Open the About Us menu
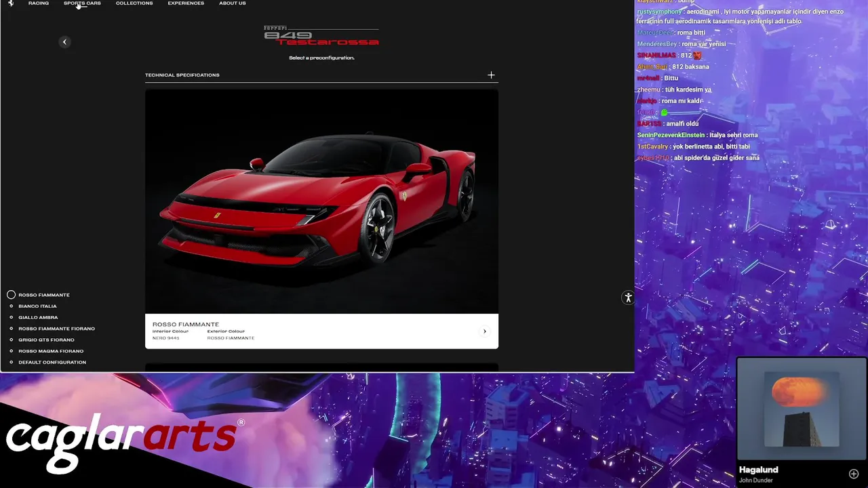Screen dimensions: 868x488 [233, 3]
